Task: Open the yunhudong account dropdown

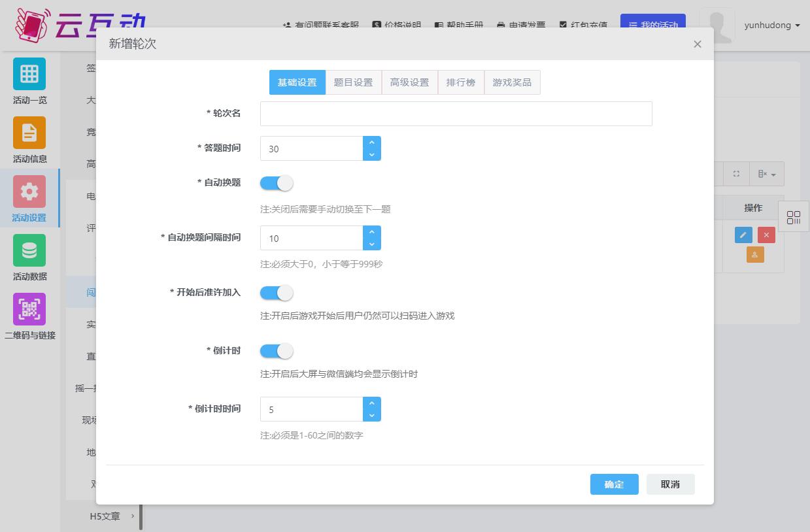Action: [771, 25]
